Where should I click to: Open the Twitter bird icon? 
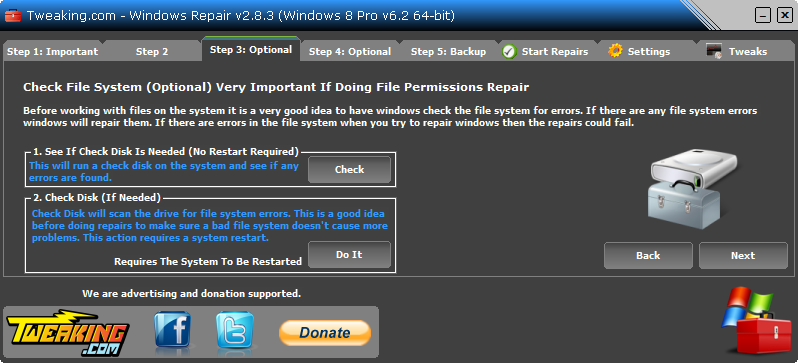(235, 330)
